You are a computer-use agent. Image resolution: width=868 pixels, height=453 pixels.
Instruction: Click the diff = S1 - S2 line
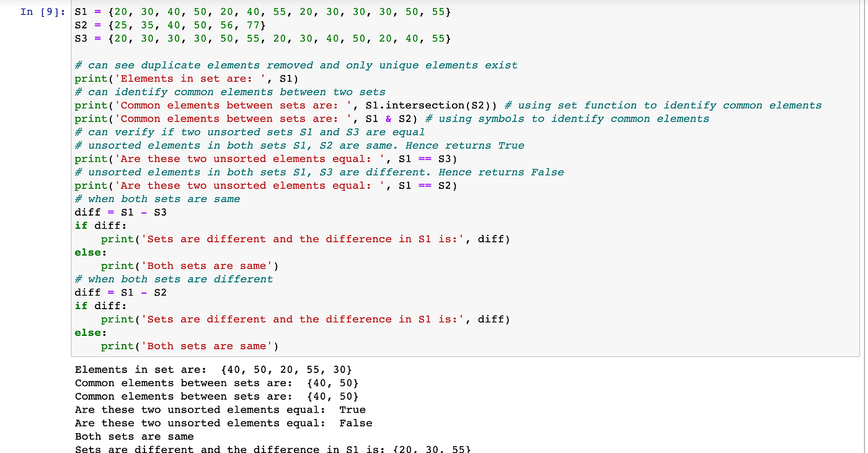(x=122, y=292)
